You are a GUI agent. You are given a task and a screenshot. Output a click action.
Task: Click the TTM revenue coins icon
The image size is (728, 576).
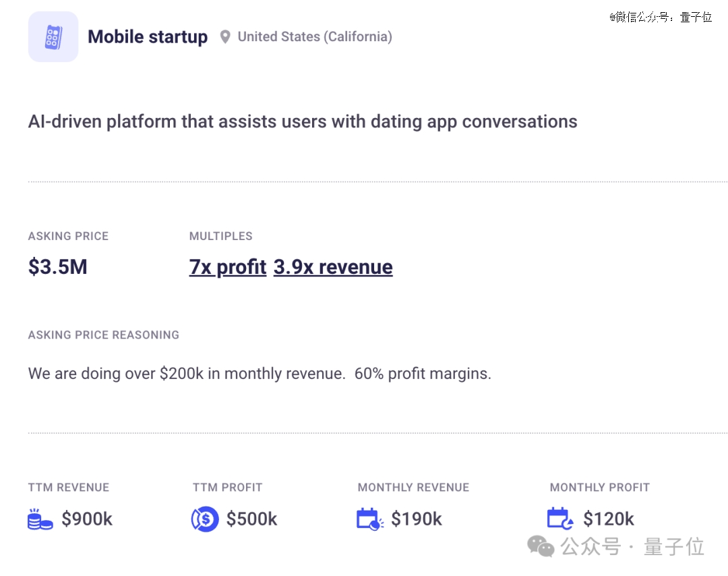pyautogui.click(x=40, y=519)
